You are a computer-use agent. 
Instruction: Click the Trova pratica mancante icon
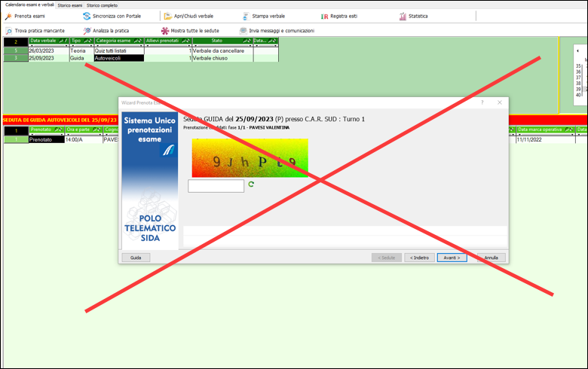[x=8, y=31]
